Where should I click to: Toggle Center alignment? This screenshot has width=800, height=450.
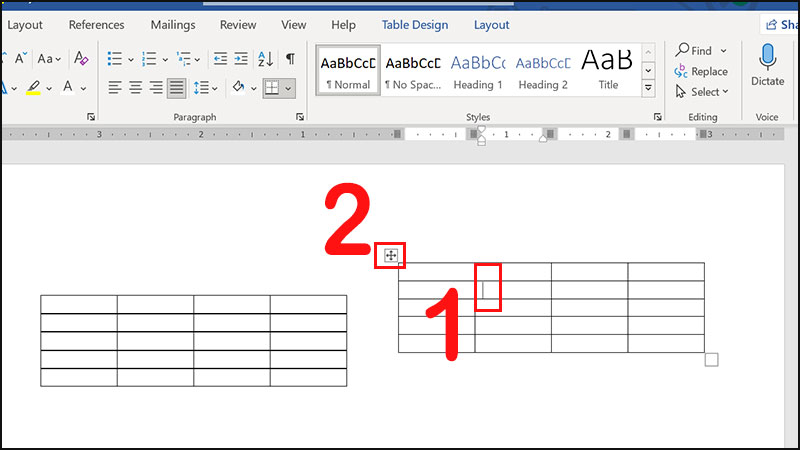coord(136,88)
